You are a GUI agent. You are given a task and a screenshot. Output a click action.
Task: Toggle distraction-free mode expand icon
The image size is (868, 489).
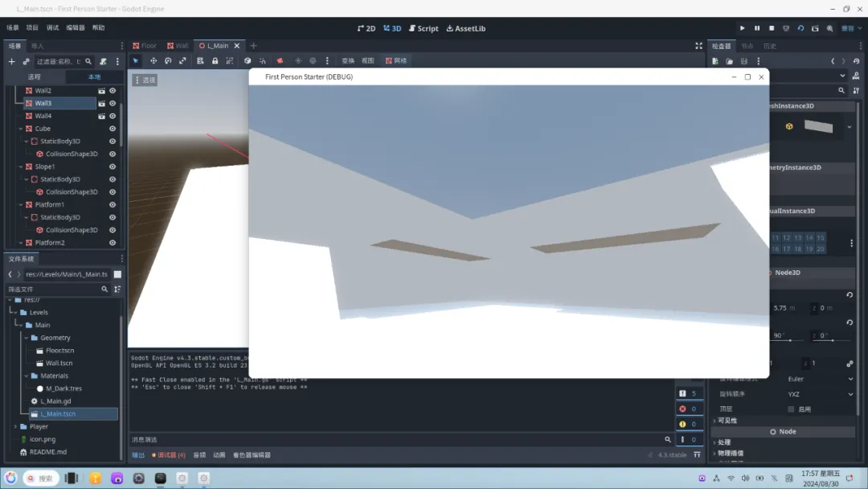tap(698, 46)
